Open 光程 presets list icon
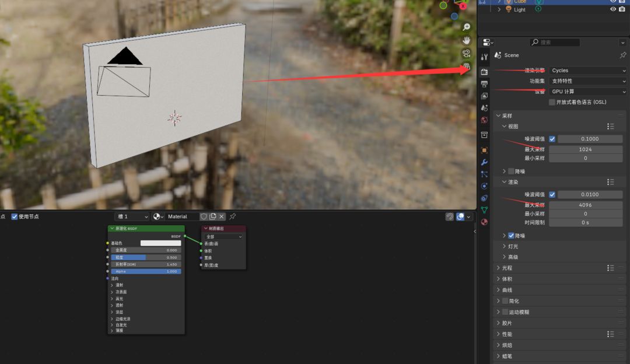630x364 pixels. point(610,268)
